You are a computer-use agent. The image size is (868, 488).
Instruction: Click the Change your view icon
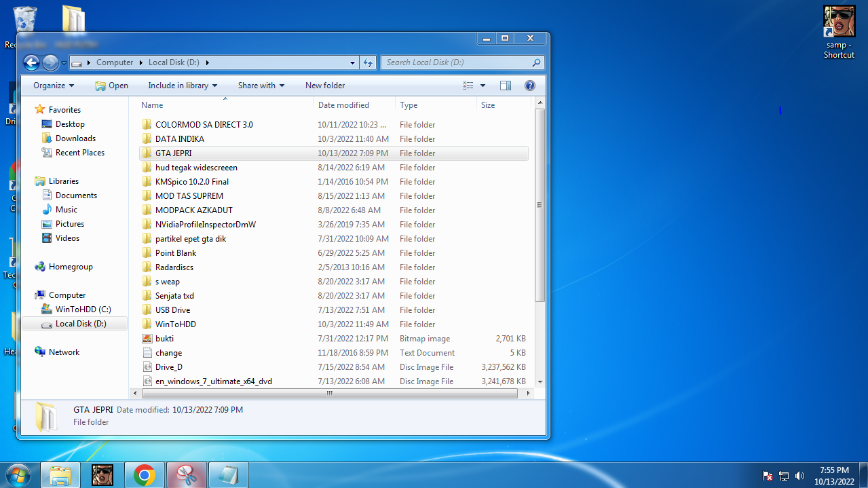468,86
